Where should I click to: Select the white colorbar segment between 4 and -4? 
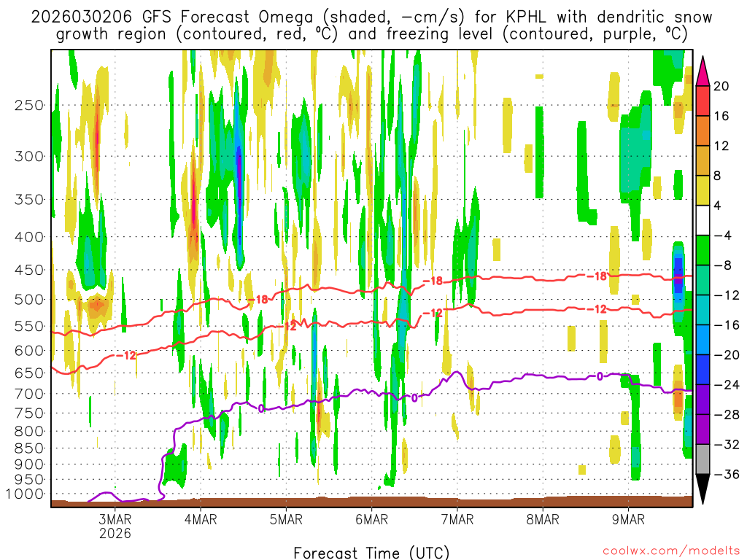tap(704, 220)
